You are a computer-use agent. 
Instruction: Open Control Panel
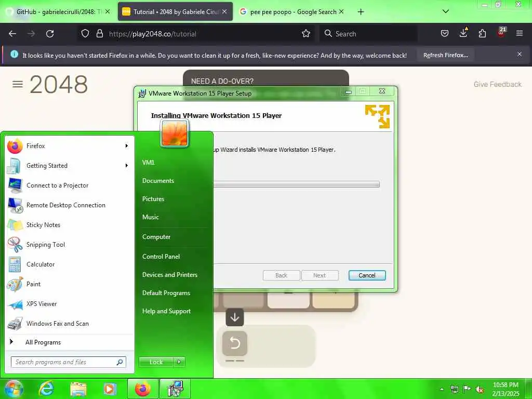161,257
